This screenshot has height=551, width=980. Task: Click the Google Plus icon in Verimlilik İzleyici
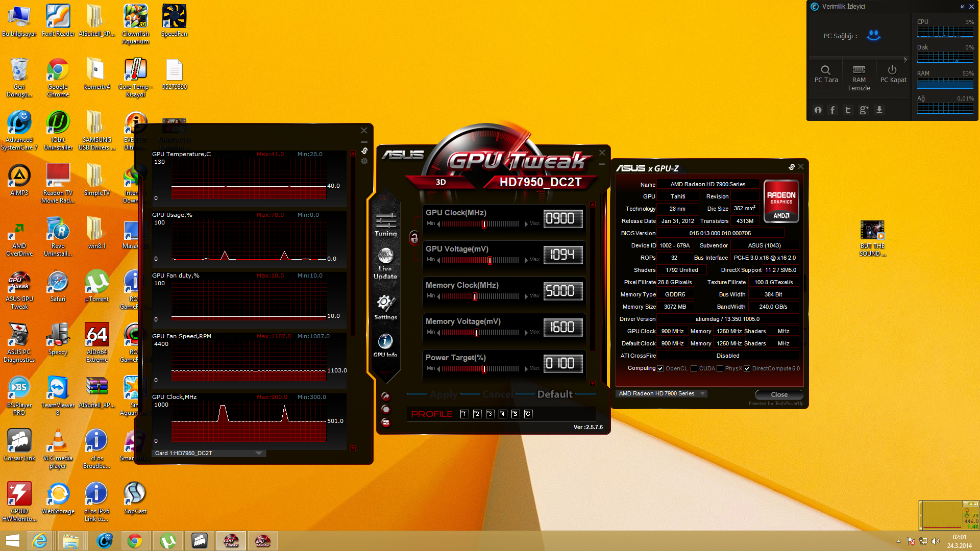[x=864, y=110]
